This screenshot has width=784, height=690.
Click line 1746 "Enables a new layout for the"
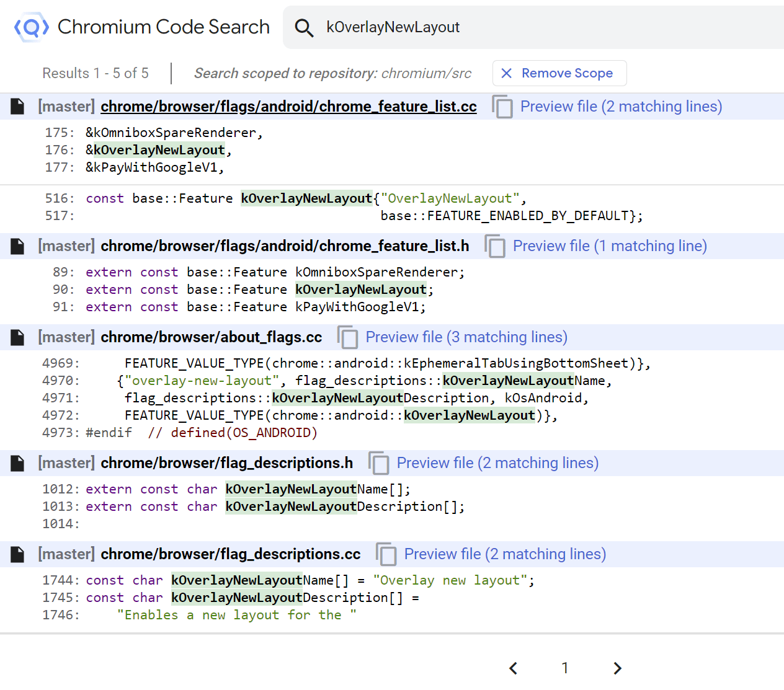coord(236,615)
